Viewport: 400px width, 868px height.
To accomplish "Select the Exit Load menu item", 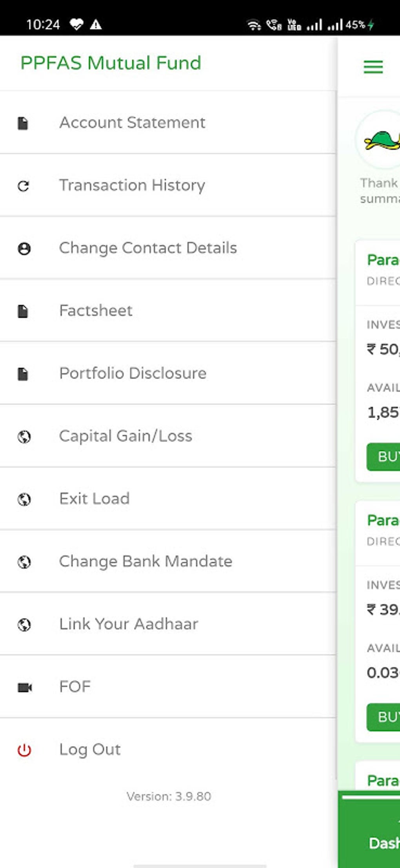I will (x=94, y=499).
